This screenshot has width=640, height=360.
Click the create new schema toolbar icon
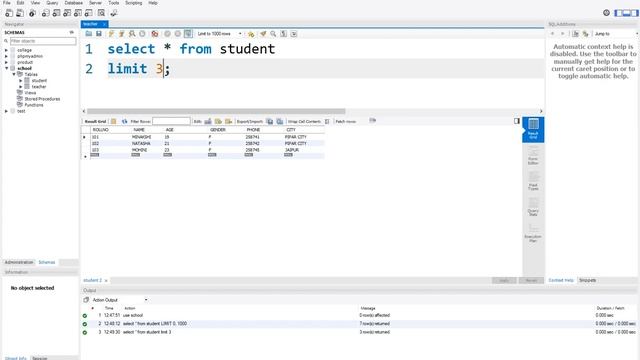coord(45,13)
